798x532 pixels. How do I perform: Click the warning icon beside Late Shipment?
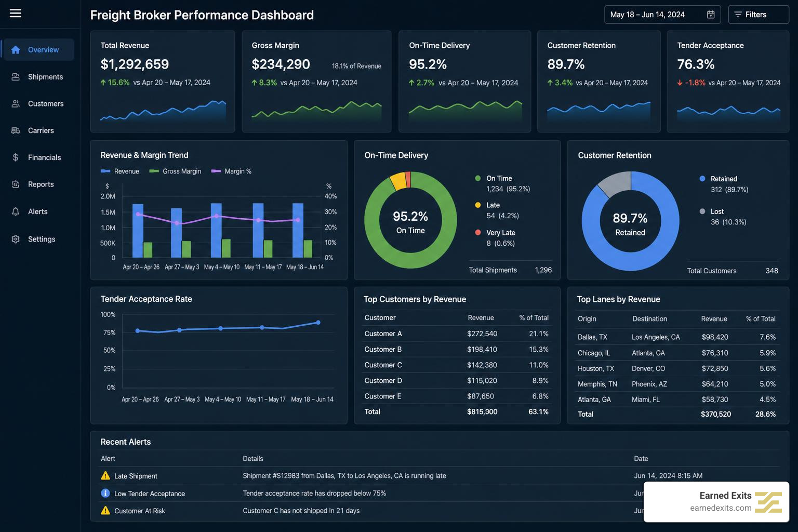[105, 475]
